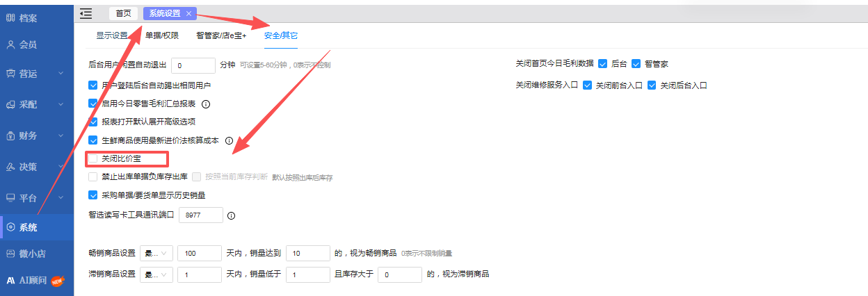Open the 畅销商品设置 dropdown

(156, 253)
